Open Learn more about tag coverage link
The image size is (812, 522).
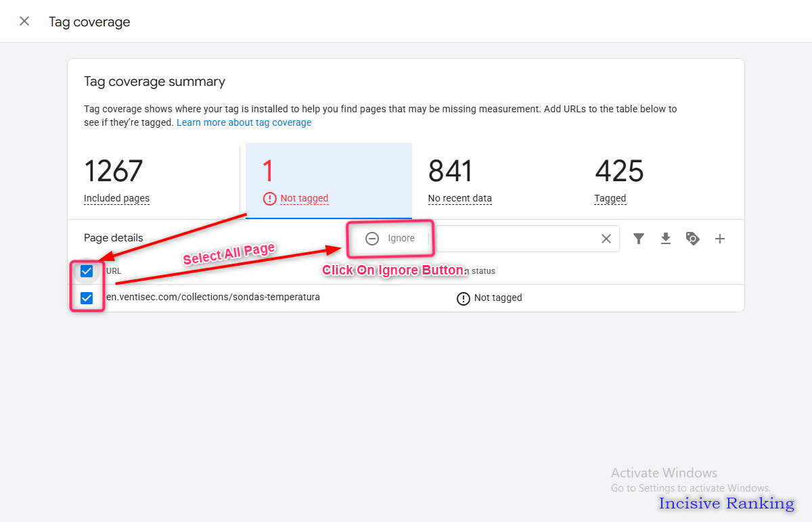pos(244,122)
